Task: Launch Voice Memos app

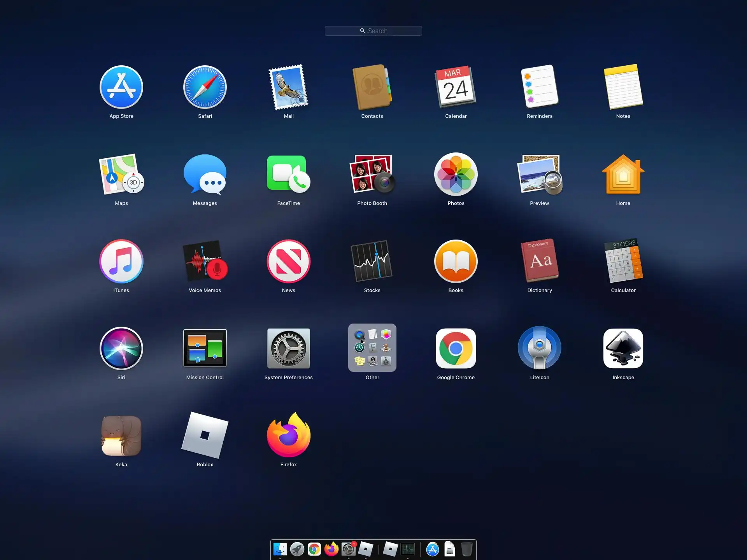Action: click(x=205, y=261)
